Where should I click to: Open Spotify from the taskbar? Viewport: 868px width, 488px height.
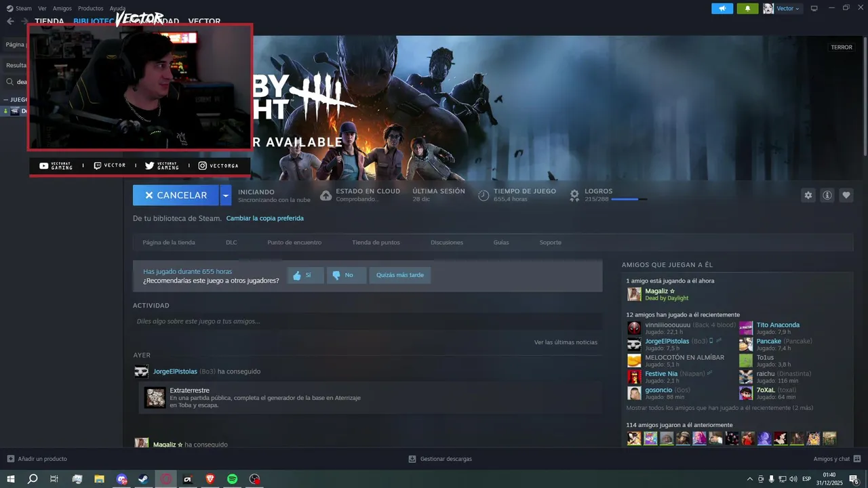pyautogui.click(x=232, y=479)
